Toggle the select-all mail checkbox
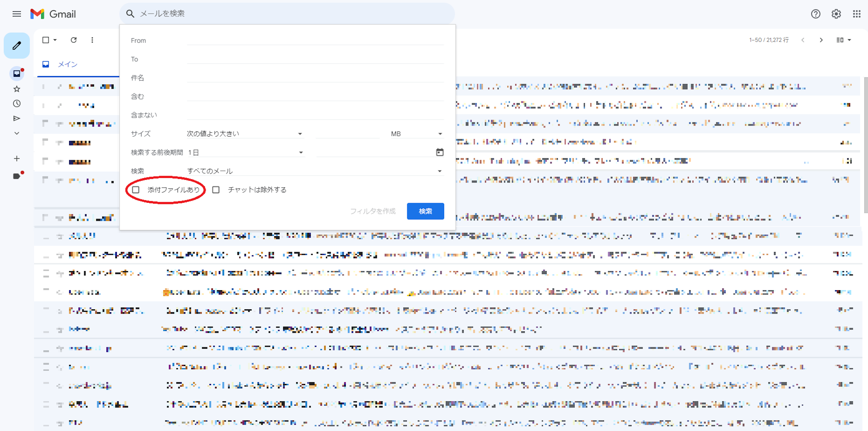Screen dimensions: 868x431 (45, 40)
